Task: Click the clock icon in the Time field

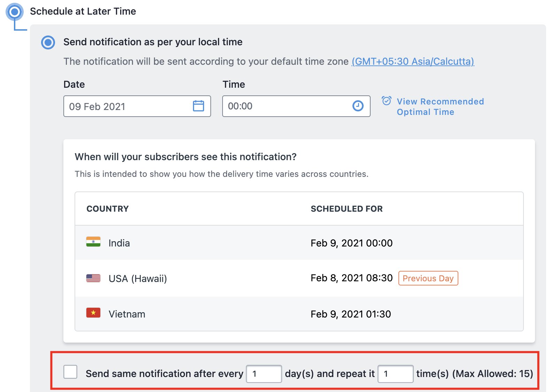Action: 358,106
